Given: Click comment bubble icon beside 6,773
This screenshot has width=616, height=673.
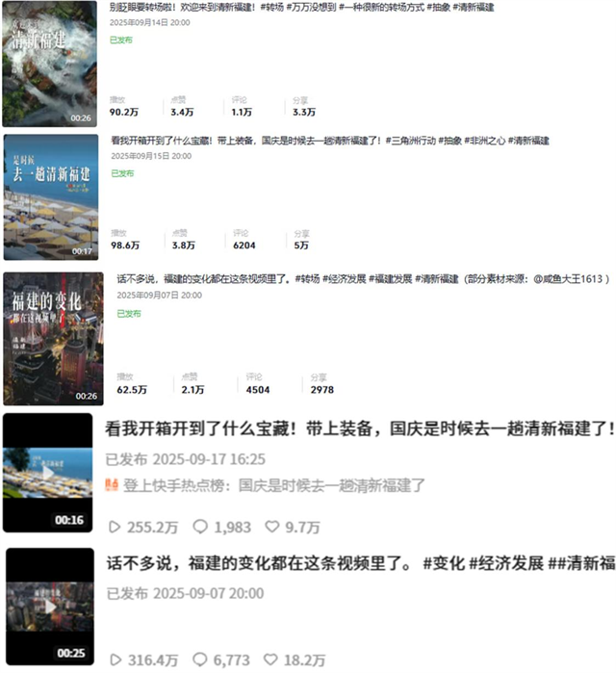Looking at the screenshot, I should pyautogui.click(x=200, y=660).
